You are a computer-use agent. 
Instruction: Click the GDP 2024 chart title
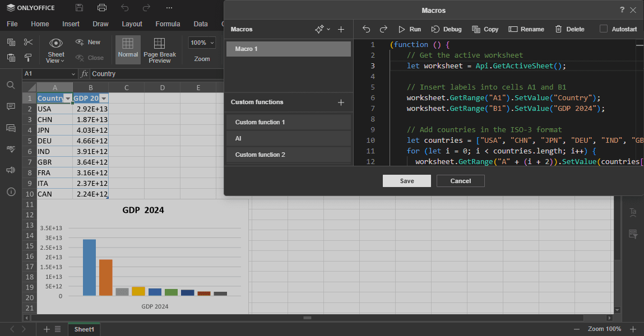click(143, 210)
